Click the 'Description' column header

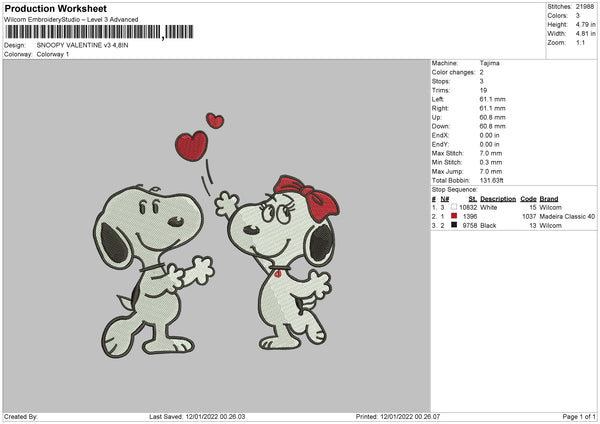(x=498, y=199)
